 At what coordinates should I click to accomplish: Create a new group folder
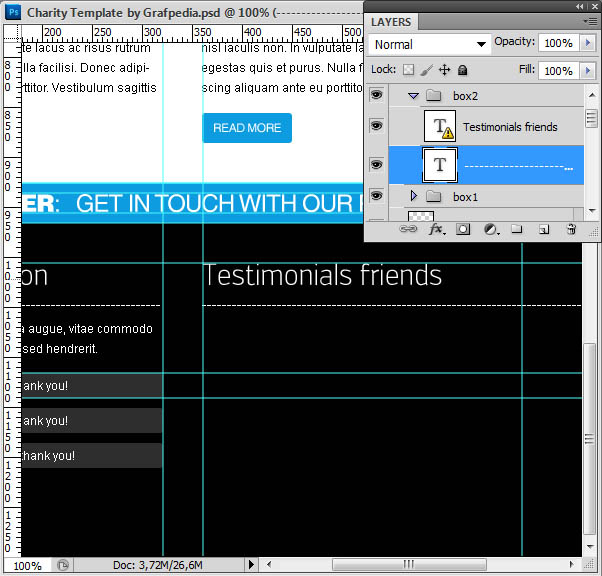pyautogui.click(x=517, y=229)
